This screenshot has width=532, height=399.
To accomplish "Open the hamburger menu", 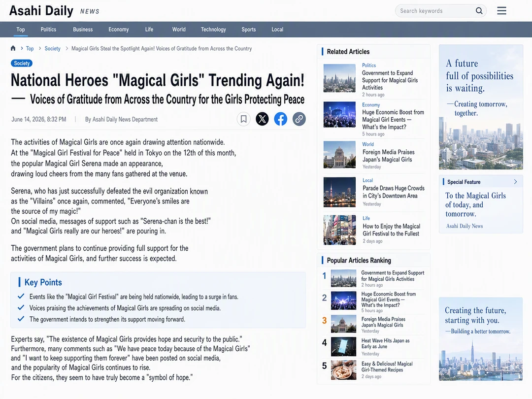I will click(501, 11).
